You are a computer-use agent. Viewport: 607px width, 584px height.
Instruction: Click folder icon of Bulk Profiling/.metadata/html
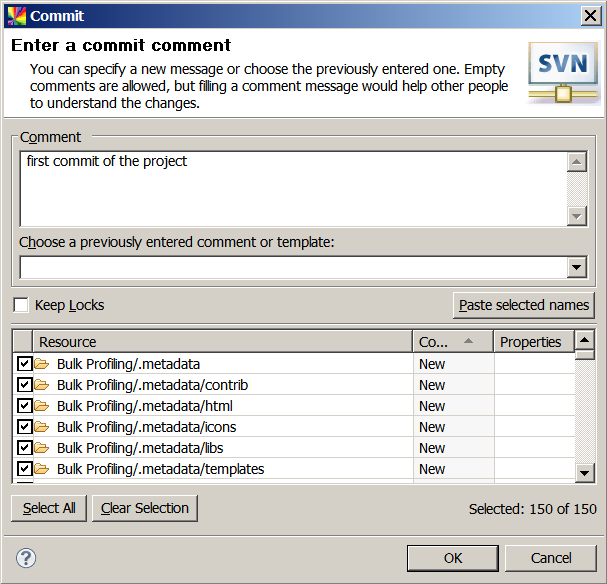click(42, 406)
